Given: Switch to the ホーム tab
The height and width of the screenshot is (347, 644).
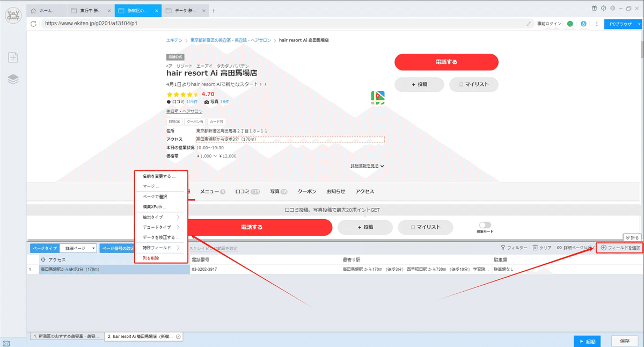Looking at the screenshot, I should point(47,11).
